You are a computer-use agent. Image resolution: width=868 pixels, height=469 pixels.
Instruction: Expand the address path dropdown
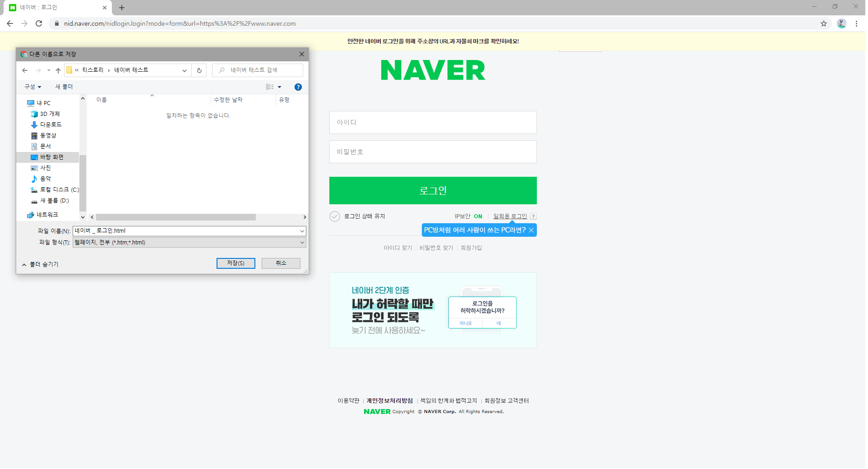(184, 70)
